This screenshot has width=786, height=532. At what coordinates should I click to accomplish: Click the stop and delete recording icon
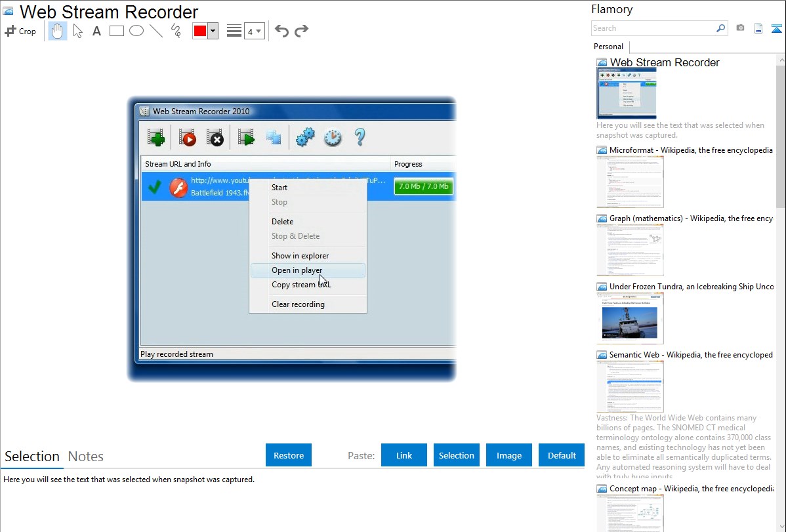point(215,137)
